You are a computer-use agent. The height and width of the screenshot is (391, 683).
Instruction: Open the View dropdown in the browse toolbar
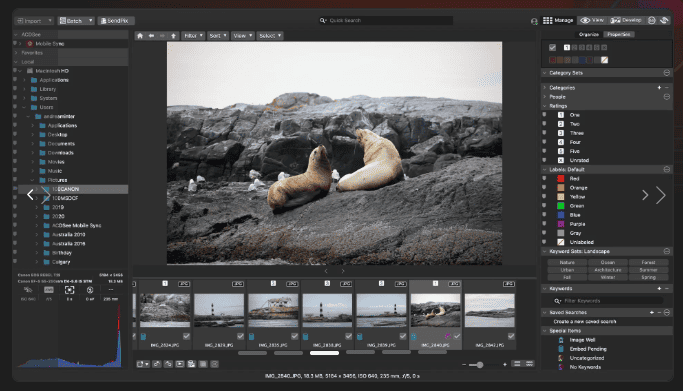(242, 36)
